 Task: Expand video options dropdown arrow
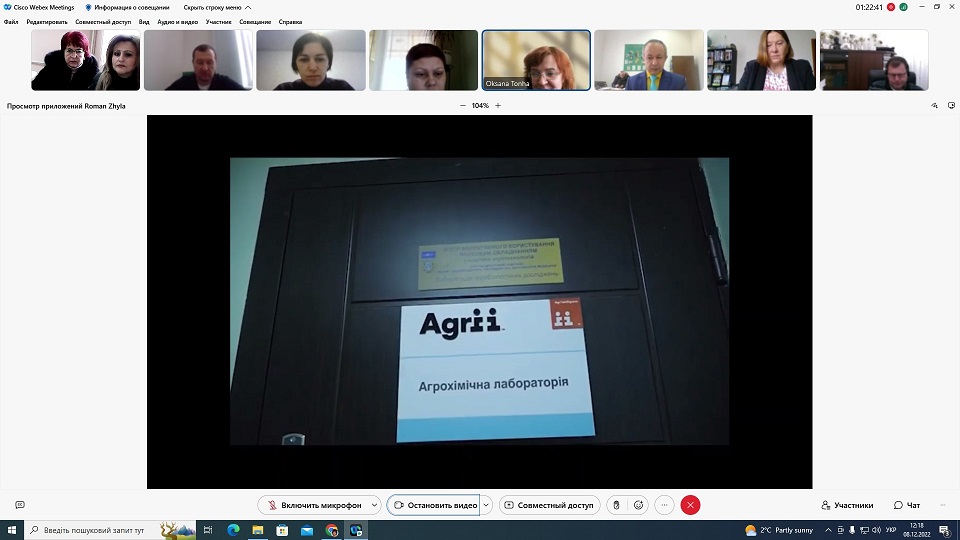tap(486, 505)
